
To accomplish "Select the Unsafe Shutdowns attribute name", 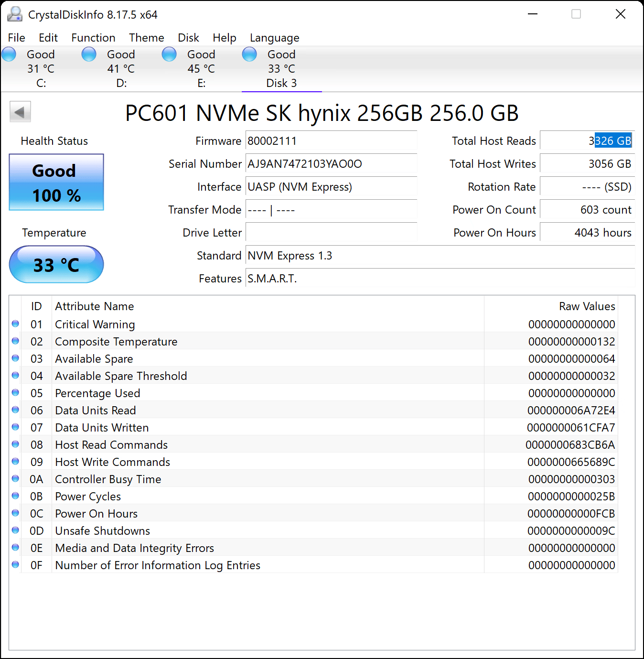I will click(102, 531).
